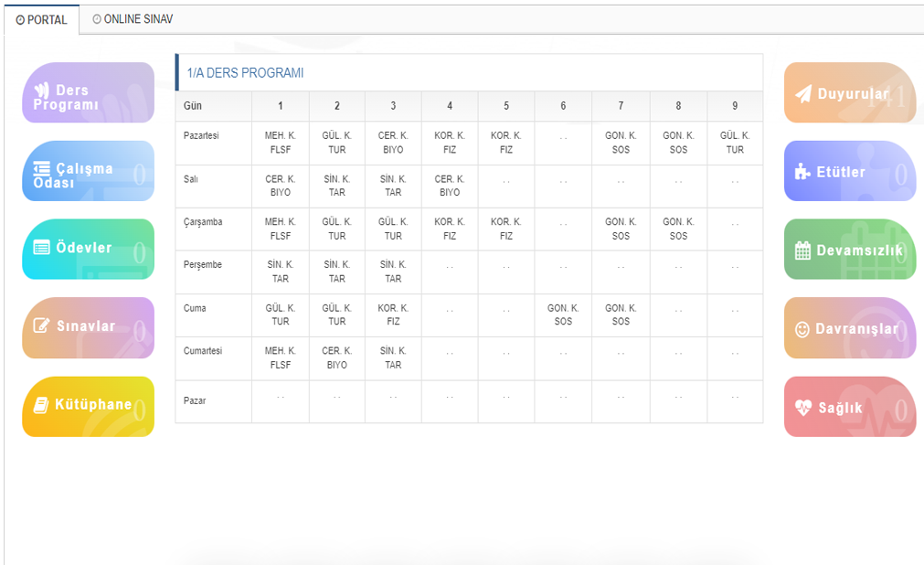Open the Sınavlar tile
The image size is (924, 565).
coord(88,327)
